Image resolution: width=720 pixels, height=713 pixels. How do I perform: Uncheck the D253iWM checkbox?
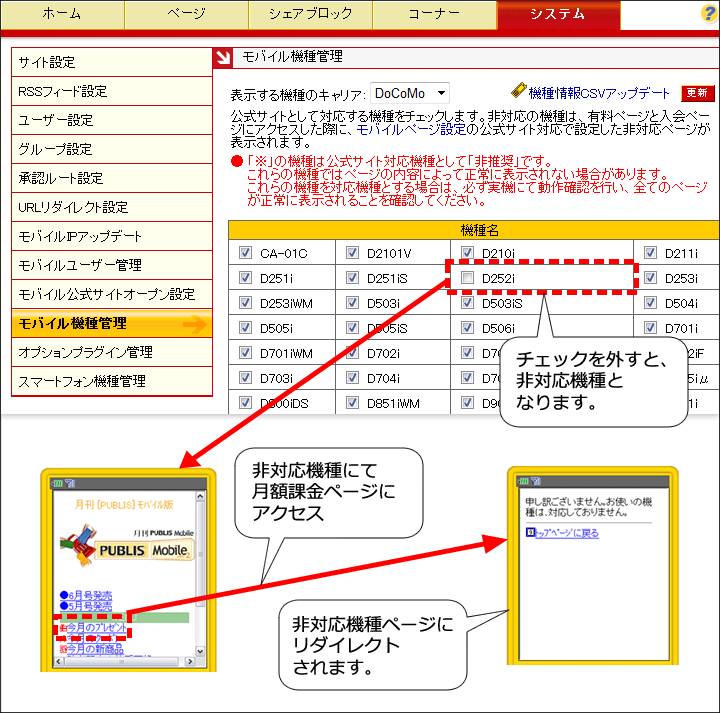pos(245,303)
